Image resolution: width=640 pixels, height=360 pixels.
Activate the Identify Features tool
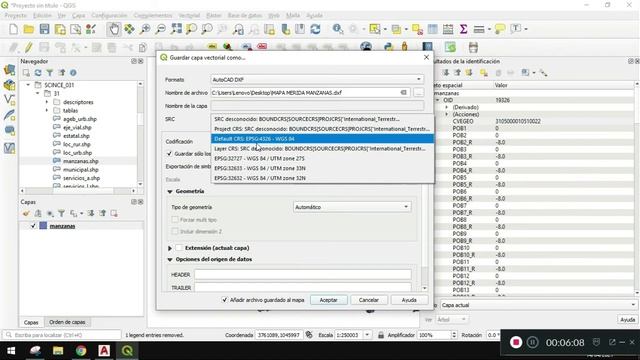338,29
